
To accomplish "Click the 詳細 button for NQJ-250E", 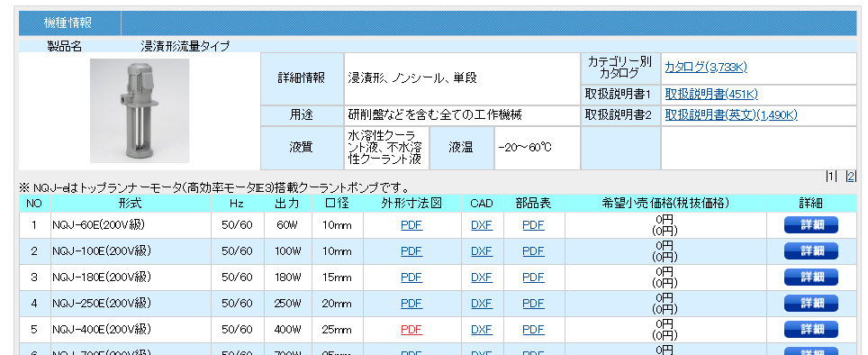I will 811,304.
